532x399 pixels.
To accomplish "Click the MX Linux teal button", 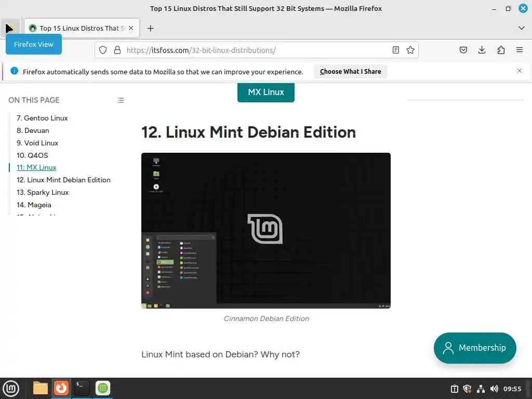I will [x=266, y=92].
